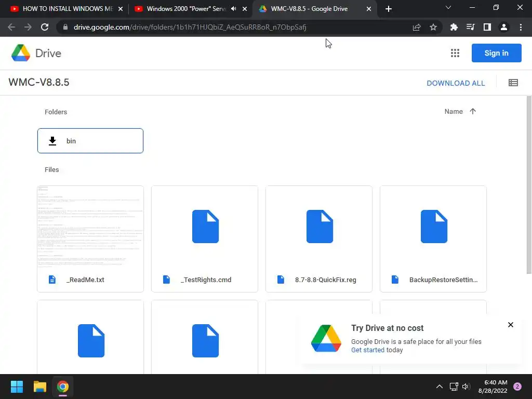Click DOWNLOAD ALL
The image size is (532, 399).
456,83
